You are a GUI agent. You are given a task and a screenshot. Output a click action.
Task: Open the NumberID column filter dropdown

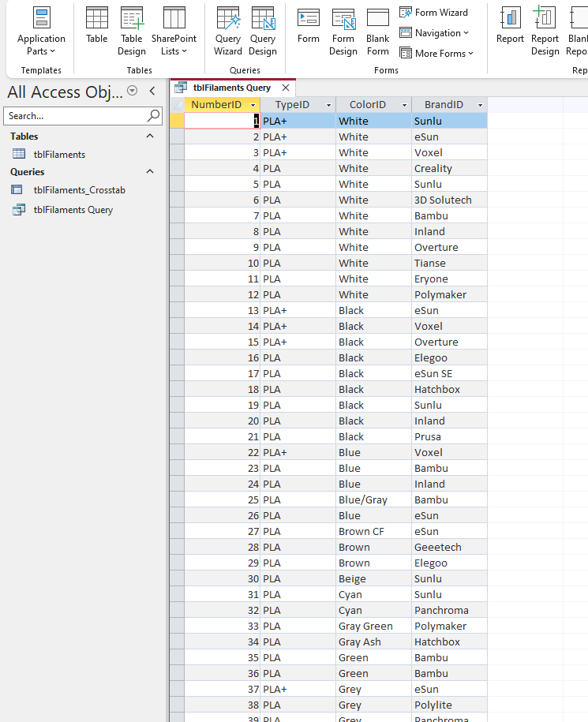point(253,106)
